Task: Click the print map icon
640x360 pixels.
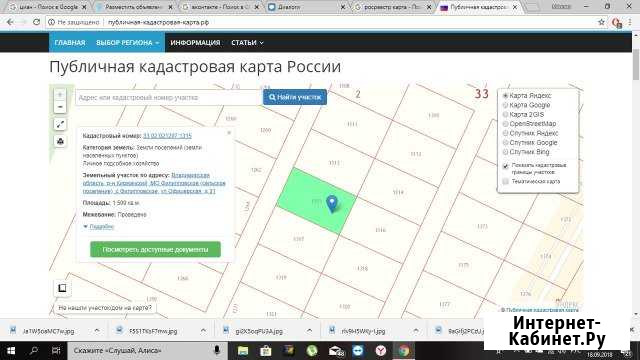Action: click(x=60, y=141)
